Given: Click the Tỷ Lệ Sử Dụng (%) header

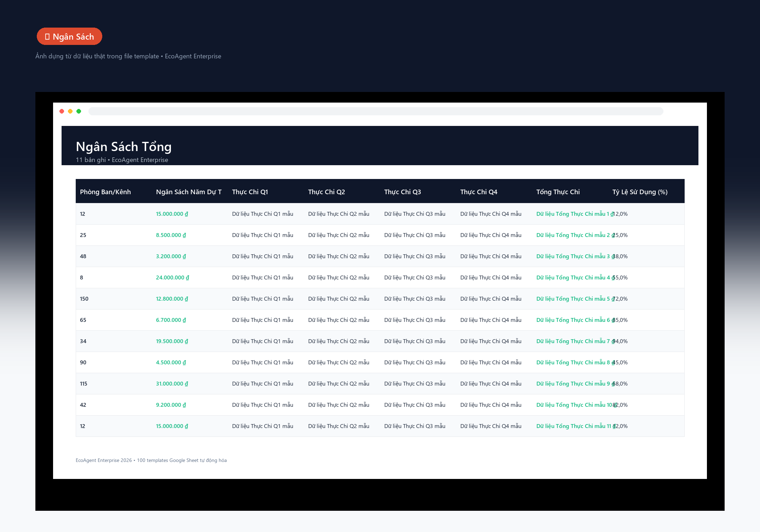Looking at the screenshot, I should pyautogui.click(x=640, y=192).
